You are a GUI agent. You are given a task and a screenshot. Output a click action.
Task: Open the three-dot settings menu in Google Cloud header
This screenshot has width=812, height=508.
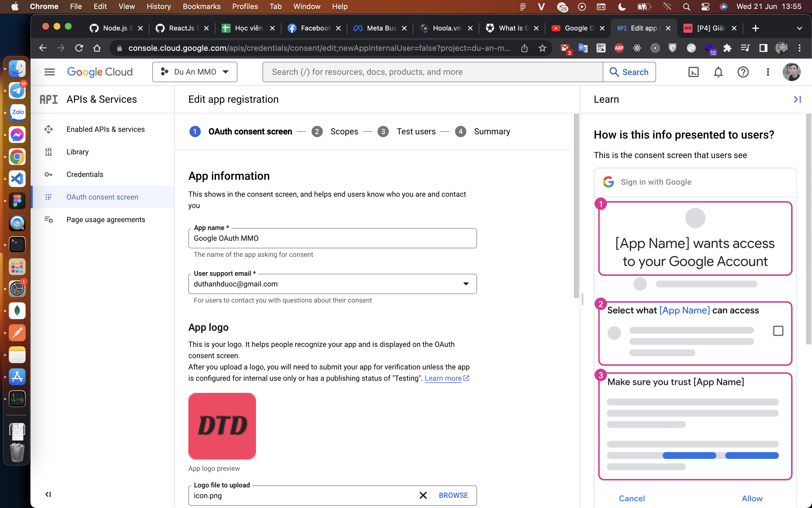[x=768, y=72]
